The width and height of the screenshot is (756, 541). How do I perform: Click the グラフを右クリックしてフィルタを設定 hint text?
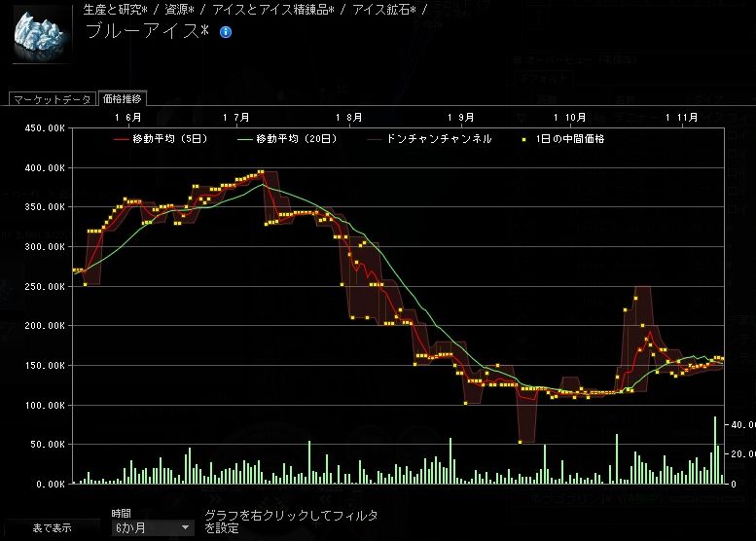[x=291, y=522]
